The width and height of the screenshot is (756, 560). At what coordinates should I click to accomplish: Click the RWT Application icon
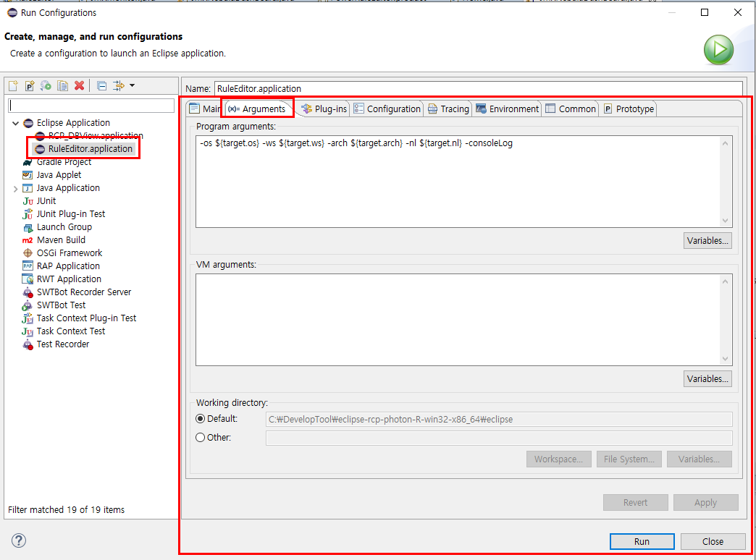click(28, 279)
